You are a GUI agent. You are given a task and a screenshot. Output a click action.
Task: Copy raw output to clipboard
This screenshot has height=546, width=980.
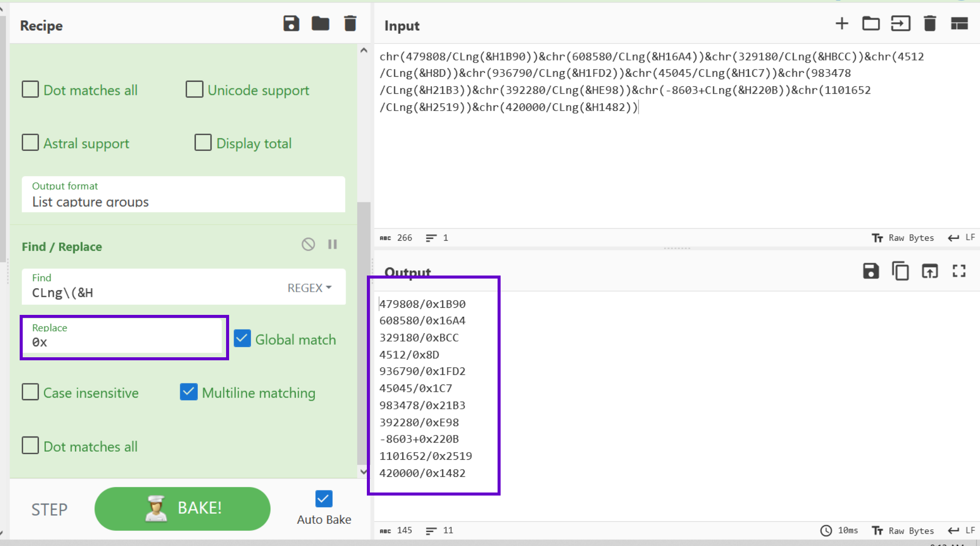pyautogui.click(x=900, y=271)
